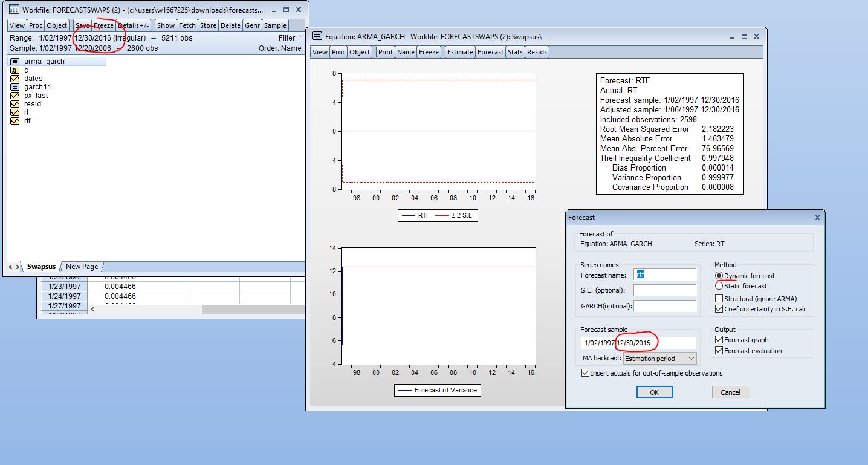Click the 1/23/1997 row header
Image resolution: width=868 pixels, height=465 pixels.
click(64, 287)
